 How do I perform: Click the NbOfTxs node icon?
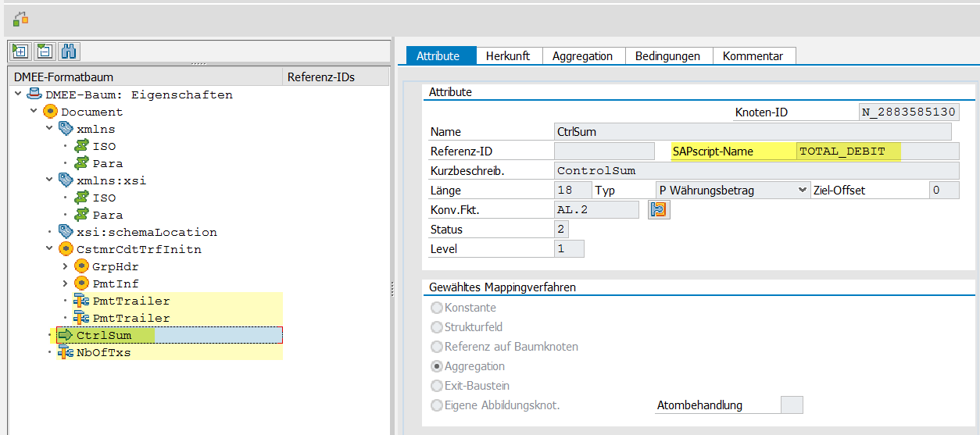pos(66,352)
